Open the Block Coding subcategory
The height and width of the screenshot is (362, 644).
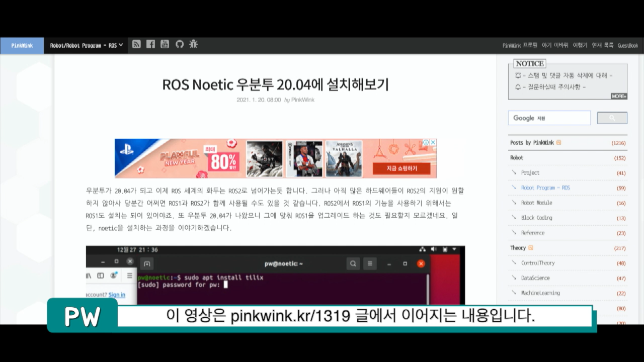[536, 218]
